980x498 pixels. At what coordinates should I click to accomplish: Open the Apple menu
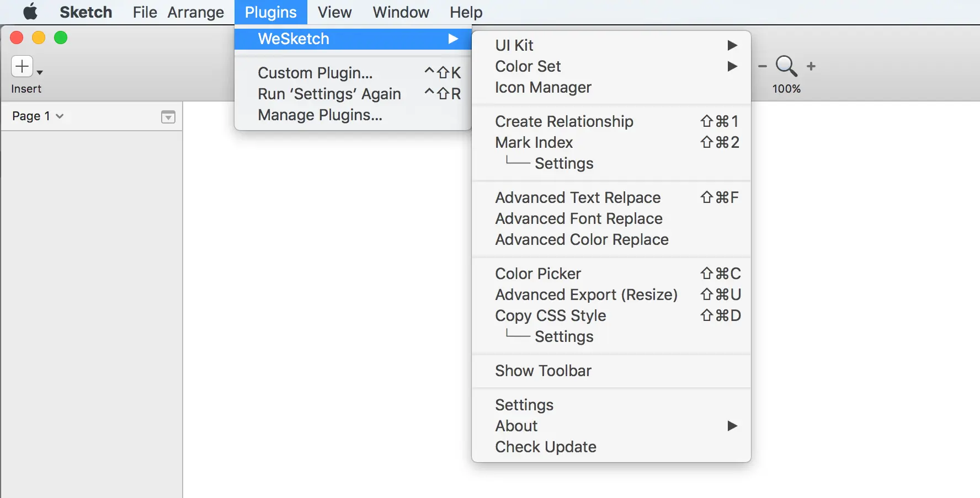click(30, 12)
